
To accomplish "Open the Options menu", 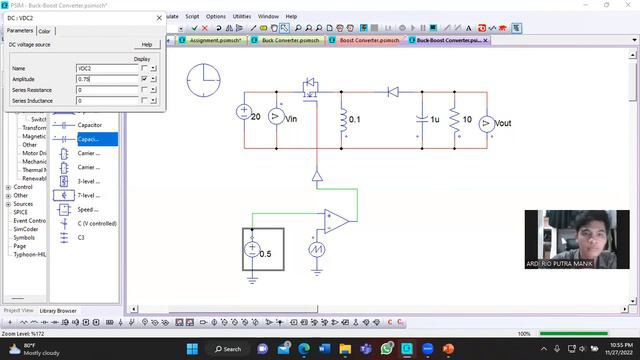I will (216, 16).
